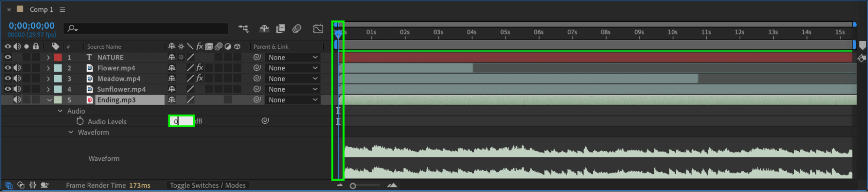Screen dimensions: 868x192
Task: Collapse the Waveform property group
Action: 71,132
